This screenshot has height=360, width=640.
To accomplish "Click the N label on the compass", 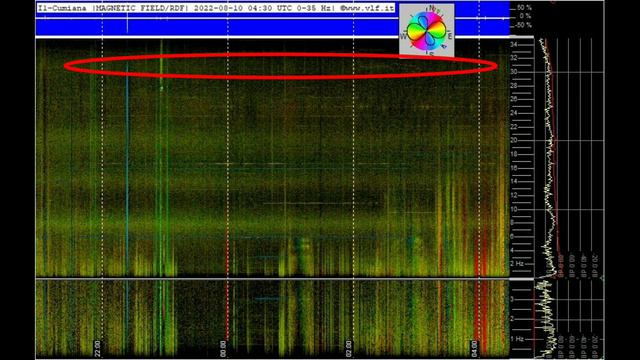I will 432,8.
